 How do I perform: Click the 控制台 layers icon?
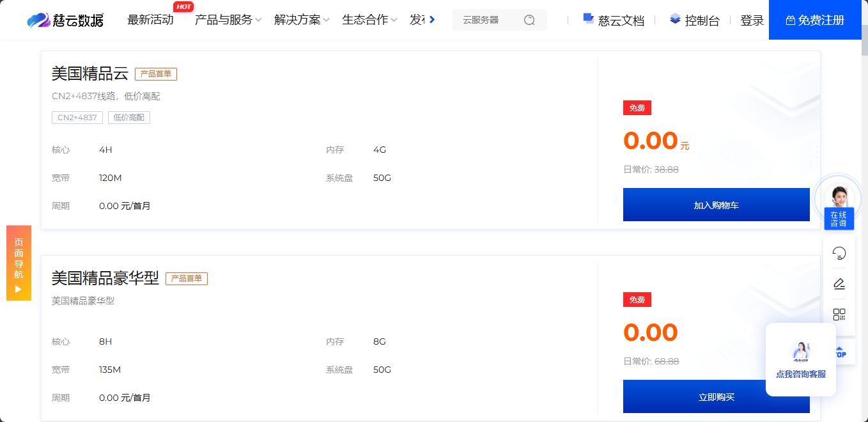pyautogui.click(x=676, y=19)
